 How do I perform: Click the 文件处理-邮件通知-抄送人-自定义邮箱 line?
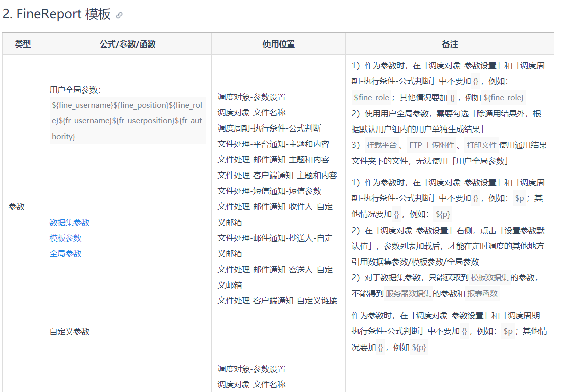[275, 246]
